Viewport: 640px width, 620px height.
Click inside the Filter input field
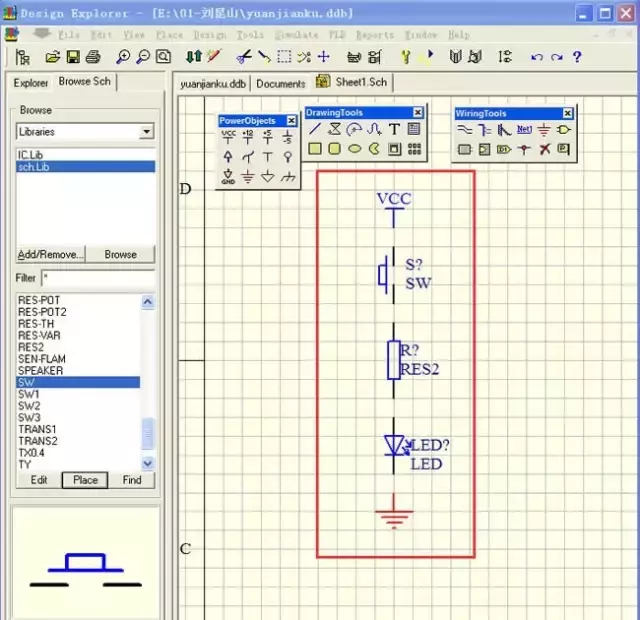coord(98,278)
